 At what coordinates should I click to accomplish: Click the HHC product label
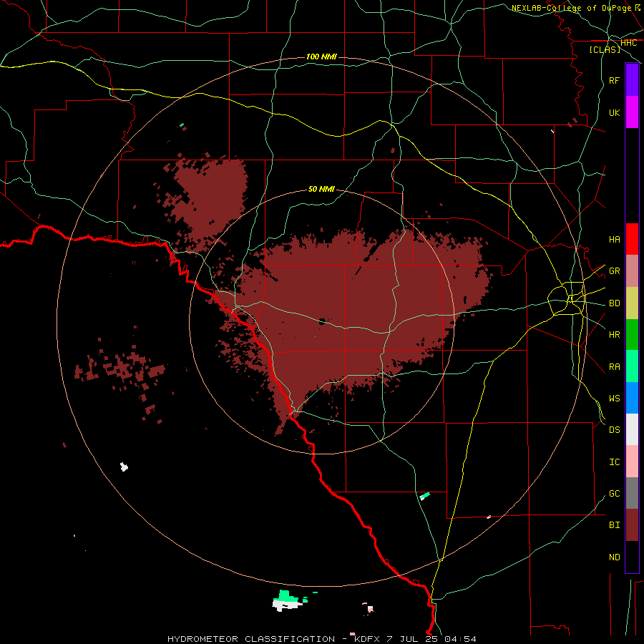click(x=628, y=43)
